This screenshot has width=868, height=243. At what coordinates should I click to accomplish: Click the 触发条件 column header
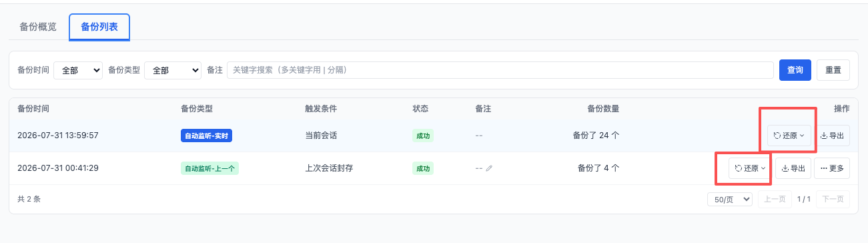[x=321, y=108]
